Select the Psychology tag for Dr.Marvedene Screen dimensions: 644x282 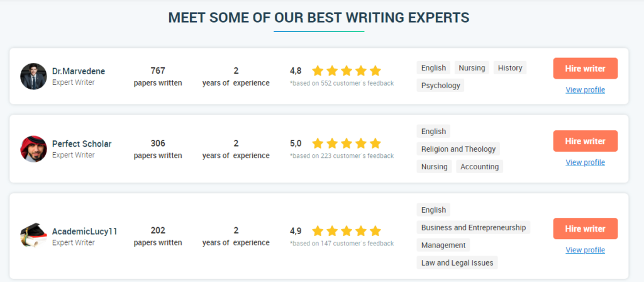pos(440,86)
